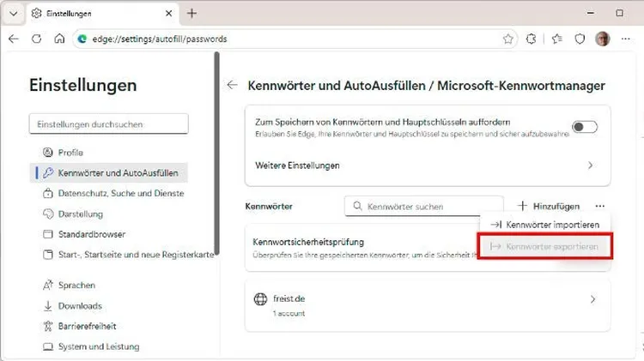Image resolution: width=644 pixels, height=361 pixels.
Task: Open the favorites list icon in toolbar
Action: (x=556, y=39)
